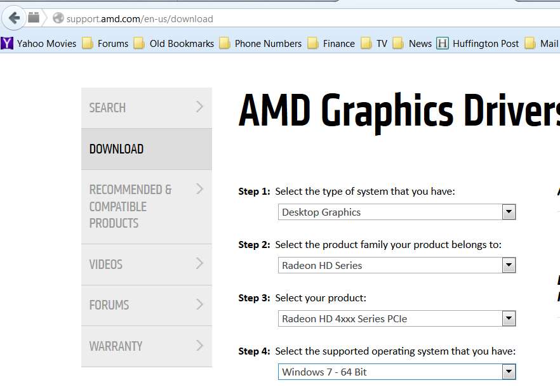Open the Finance bookmark folder
Image resolution: width=560 pixels, height=392 pixels.
331,44
